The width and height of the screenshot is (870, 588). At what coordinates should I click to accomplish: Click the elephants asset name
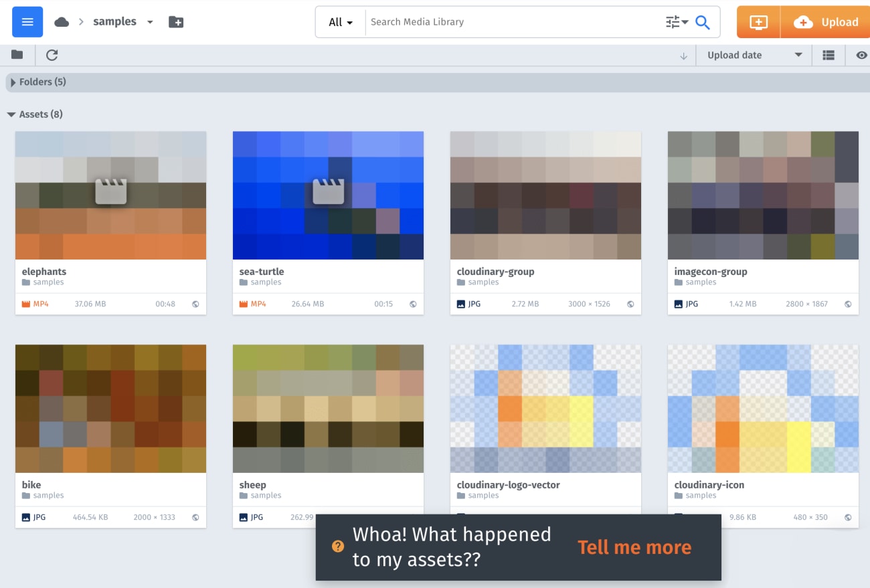click(x=44, y=272)
